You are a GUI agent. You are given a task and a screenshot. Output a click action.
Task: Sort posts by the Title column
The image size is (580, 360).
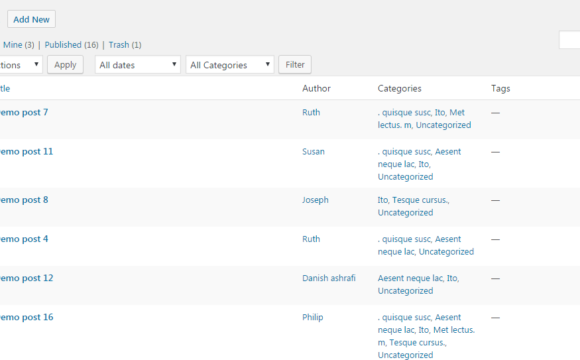tap(5, 88)
